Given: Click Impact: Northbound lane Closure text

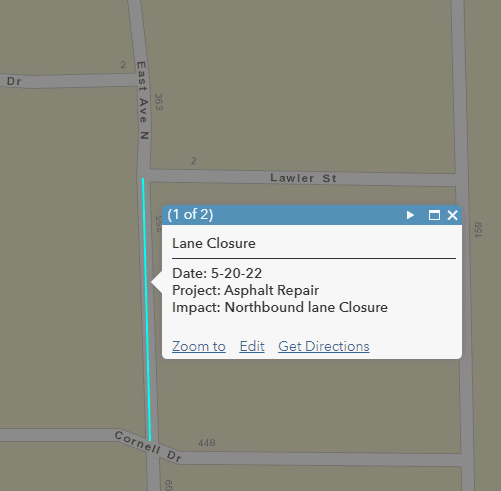Looking at the screenshot, I should tap(280, 307).
